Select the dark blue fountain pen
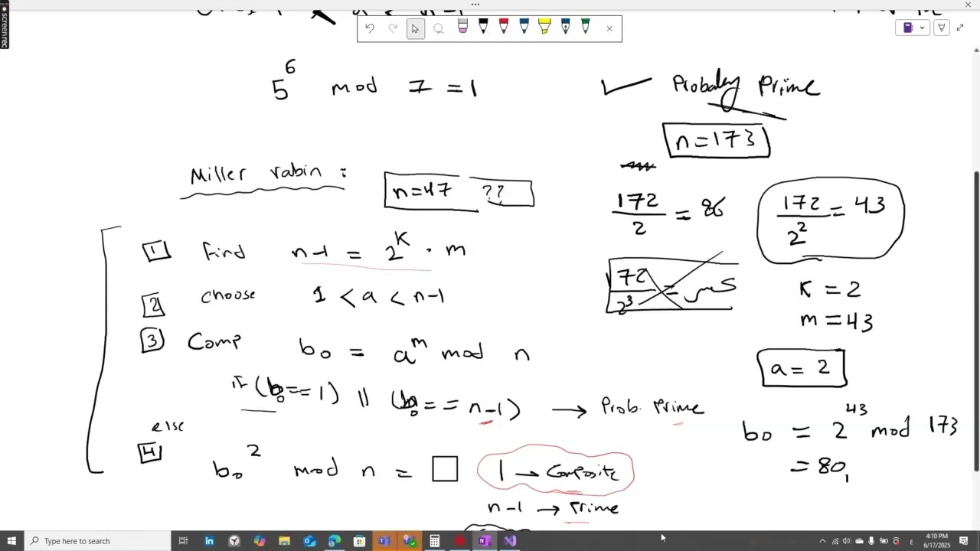Screen dimensions: 980x551 [565, 28]
